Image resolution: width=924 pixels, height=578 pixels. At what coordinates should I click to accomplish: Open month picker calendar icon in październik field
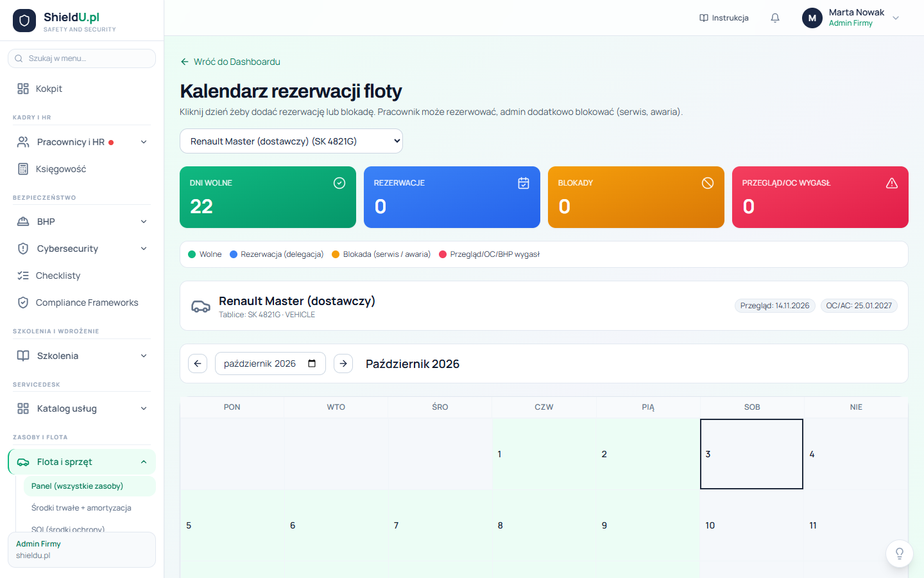click(312, 363)
